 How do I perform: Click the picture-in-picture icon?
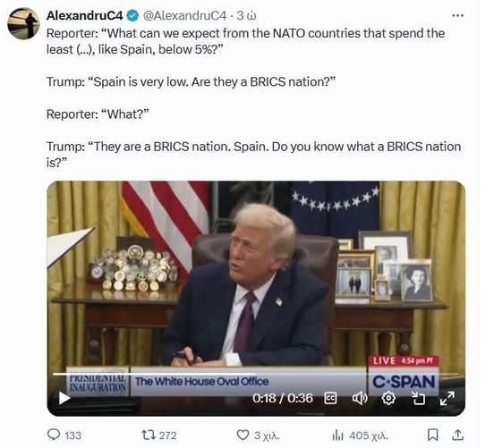[x=419, y=398]
